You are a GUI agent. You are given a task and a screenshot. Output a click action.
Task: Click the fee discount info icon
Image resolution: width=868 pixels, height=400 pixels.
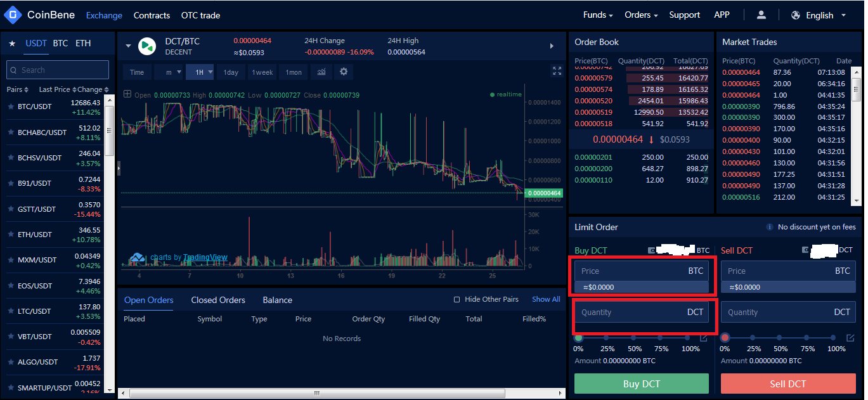(770, 227)
